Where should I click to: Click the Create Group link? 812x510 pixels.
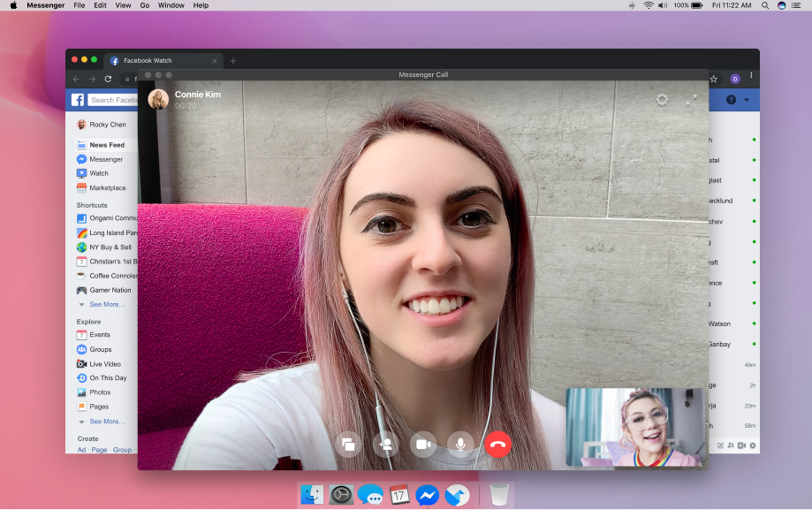click(122, 450)
